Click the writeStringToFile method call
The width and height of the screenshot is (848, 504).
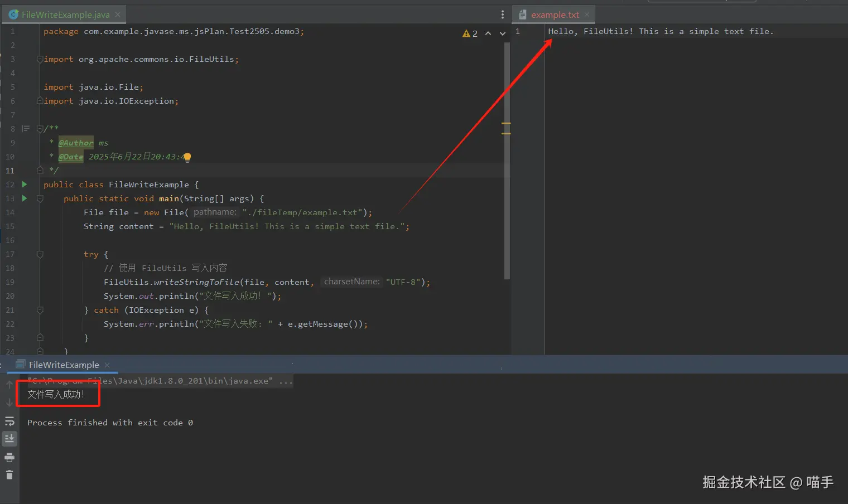click(x=196, y=282)
